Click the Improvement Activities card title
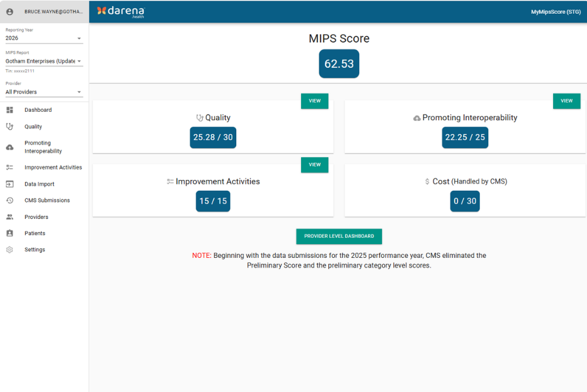 tap(217, 182)
